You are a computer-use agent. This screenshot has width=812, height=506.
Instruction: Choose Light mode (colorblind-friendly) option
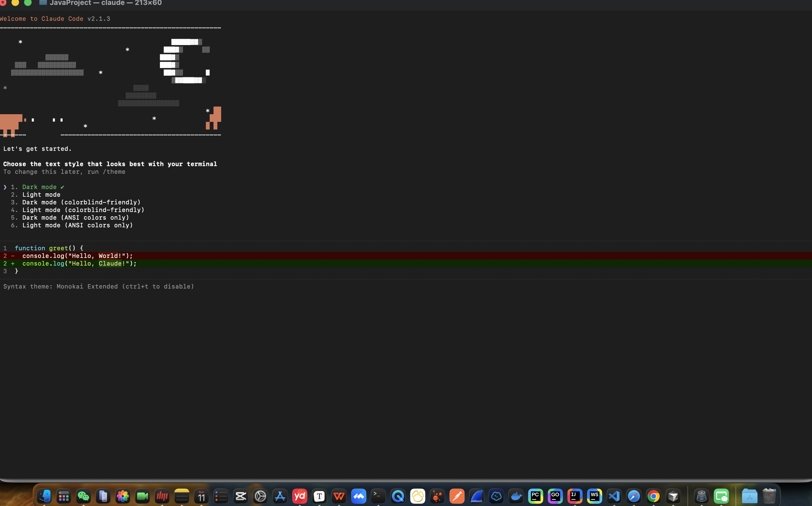pos(83,210)
